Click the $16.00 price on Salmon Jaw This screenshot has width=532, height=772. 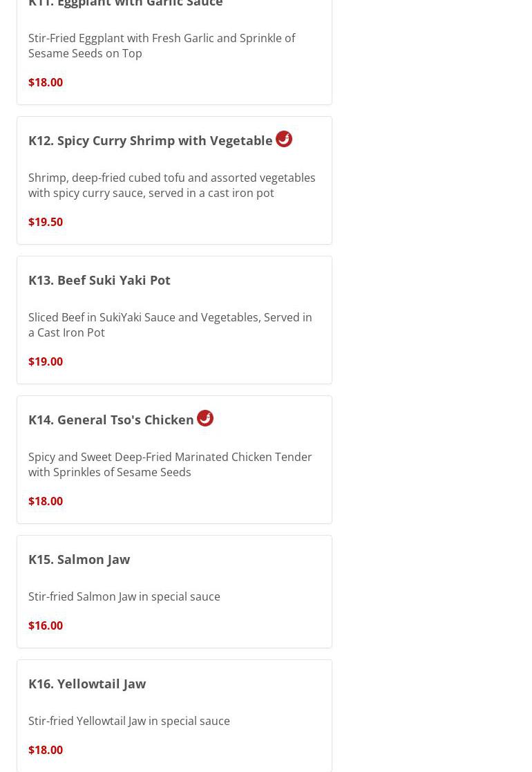pos(46,625)
